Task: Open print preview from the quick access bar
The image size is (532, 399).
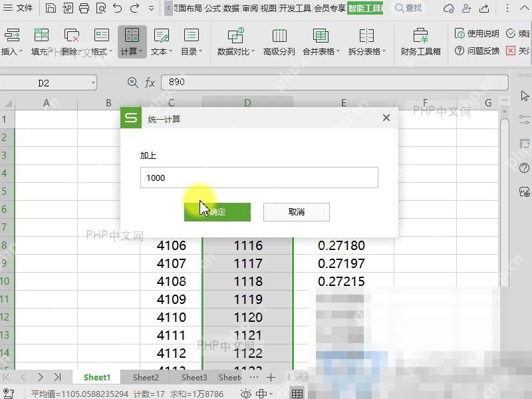Action: [101, 8]
